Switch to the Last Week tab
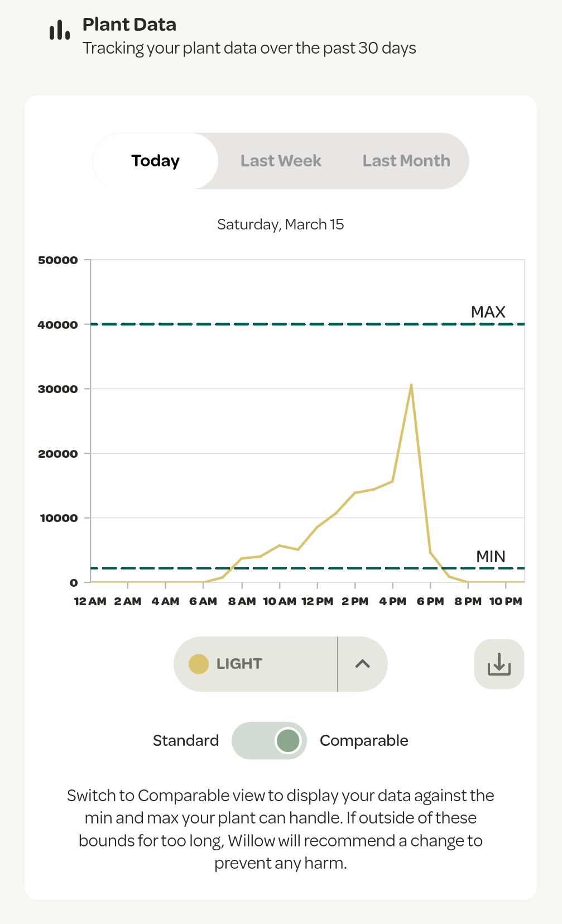The height and width of the screenshot is (924, 562). point(281,161)
